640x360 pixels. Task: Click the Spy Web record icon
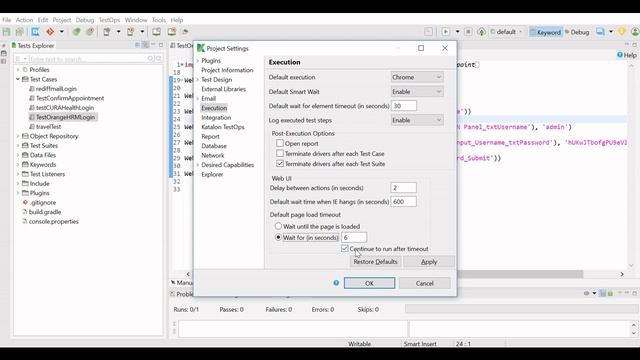coord(76,32)
